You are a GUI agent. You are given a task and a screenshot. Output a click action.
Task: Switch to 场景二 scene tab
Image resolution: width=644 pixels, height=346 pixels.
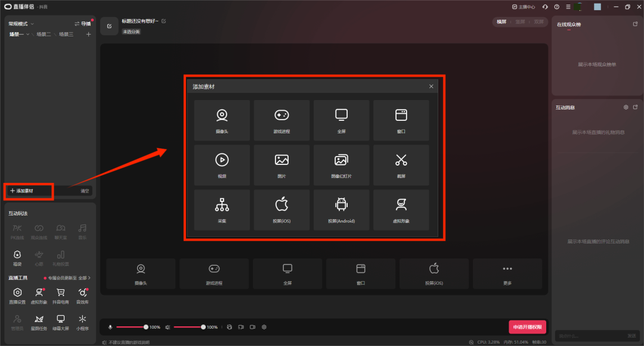[x=44, y=35]
